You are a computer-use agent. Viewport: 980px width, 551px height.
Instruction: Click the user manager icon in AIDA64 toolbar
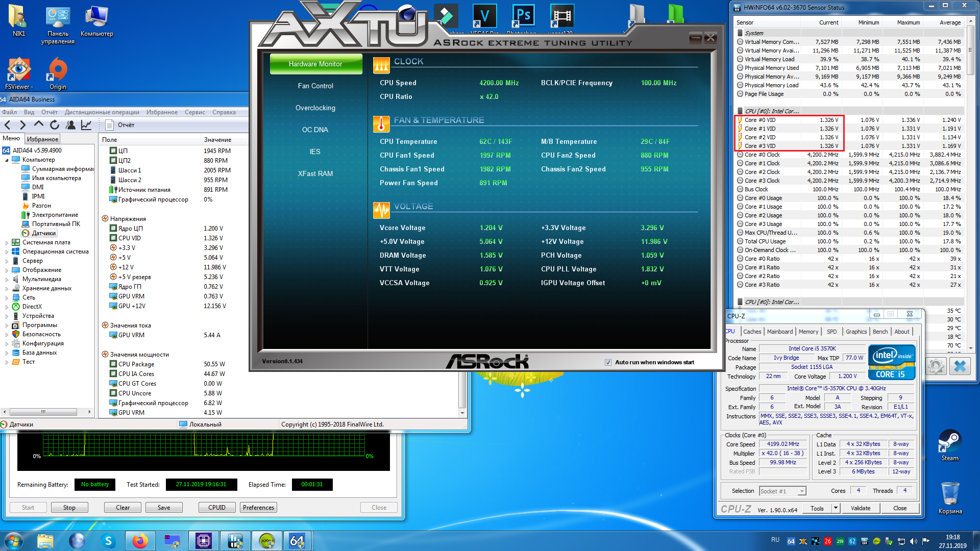pyautogui.click(x=70, y=125)
